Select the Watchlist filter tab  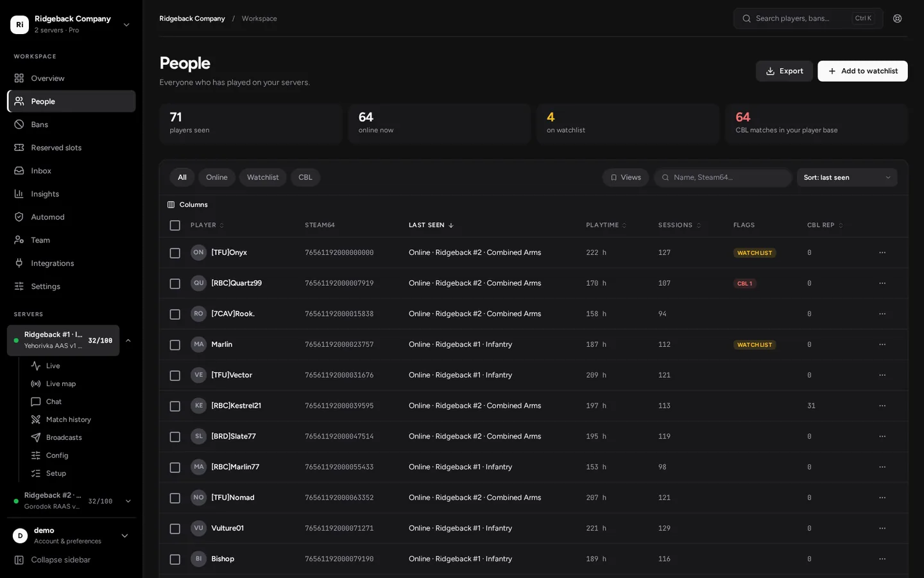tap(263, 178)
